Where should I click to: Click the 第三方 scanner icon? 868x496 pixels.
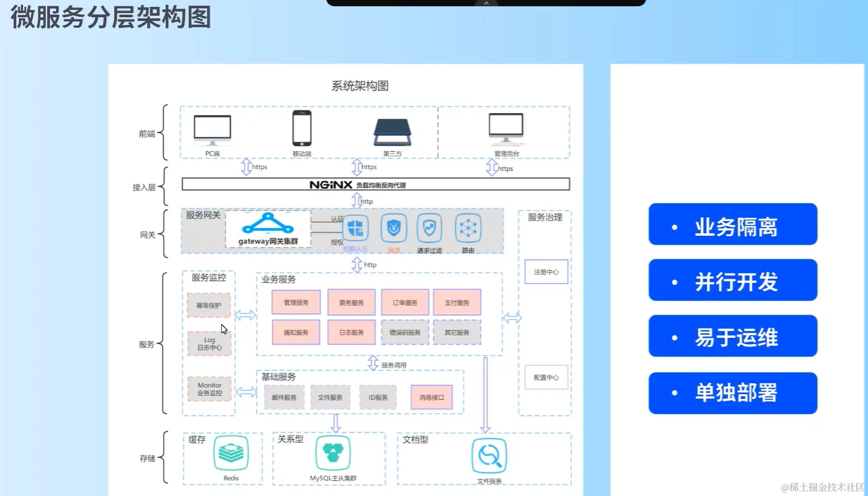pyautogui.click(x=392, y=132)
